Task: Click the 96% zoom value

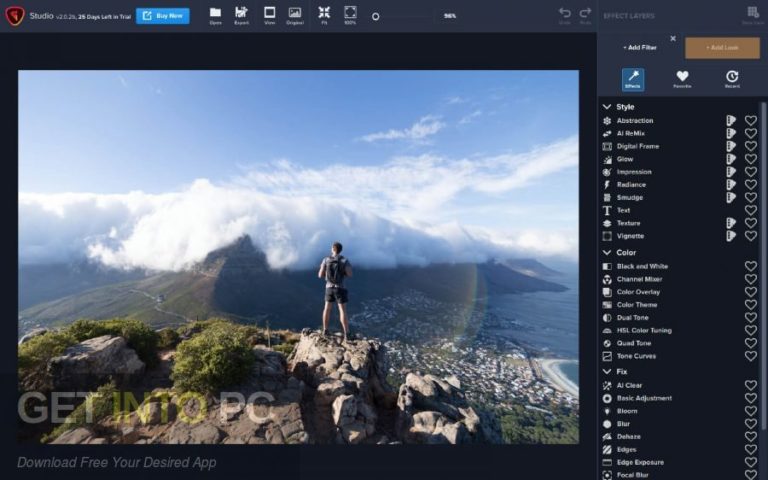Action: point(450,16)
